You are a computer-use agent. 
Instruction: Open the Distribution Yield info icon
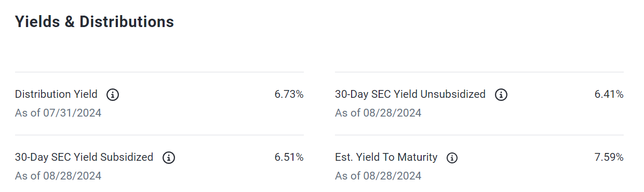[x=113, y=95]
